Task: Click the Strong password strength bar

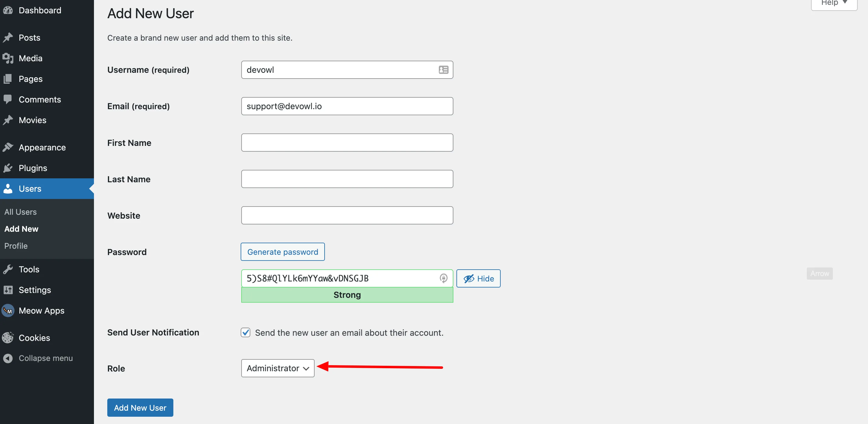Action: 347,295
